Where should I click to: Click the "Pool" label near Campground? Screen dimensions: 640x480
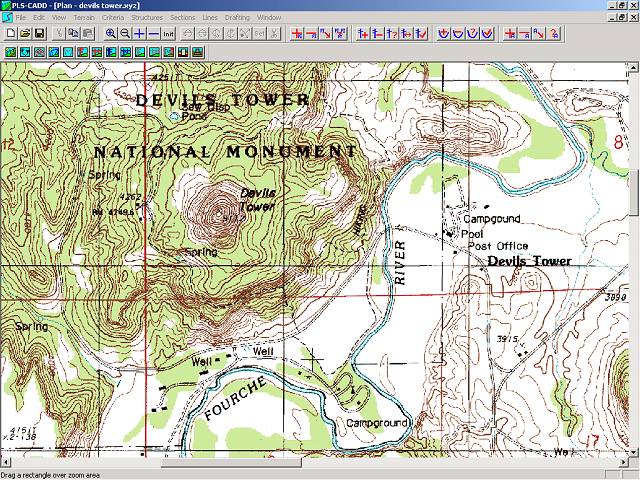click(472, 234)
